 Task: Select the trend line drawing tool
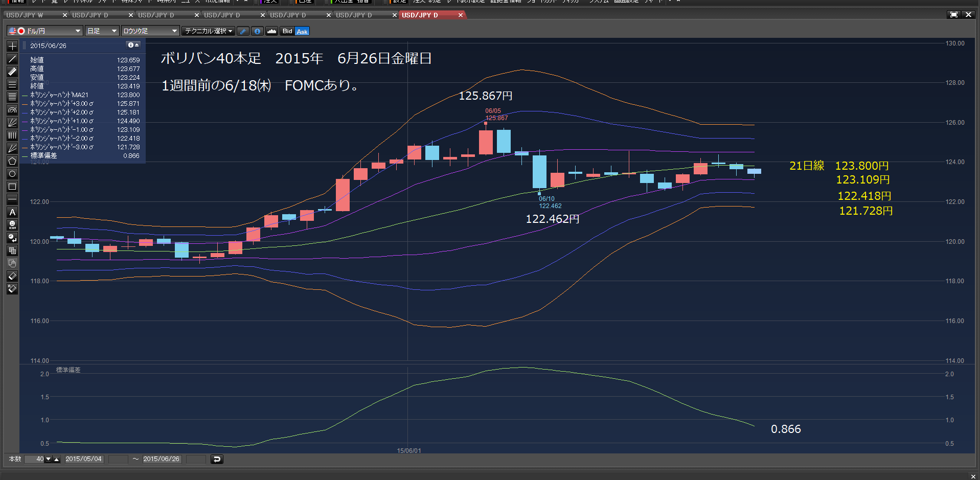pyautogui.click(x=12, y=59)
